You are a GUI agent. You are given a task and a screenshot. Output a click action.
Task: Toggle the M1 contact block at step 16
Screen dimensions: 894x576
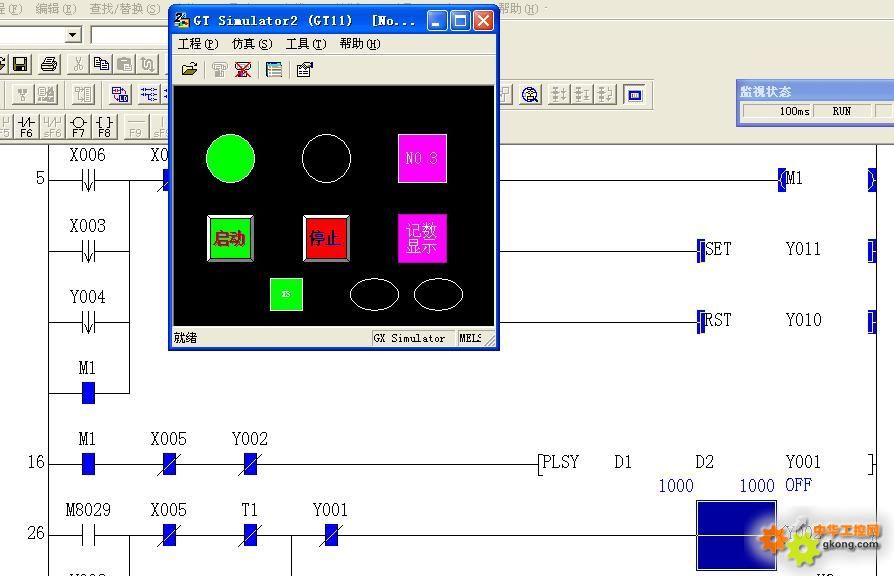point(88,464)
